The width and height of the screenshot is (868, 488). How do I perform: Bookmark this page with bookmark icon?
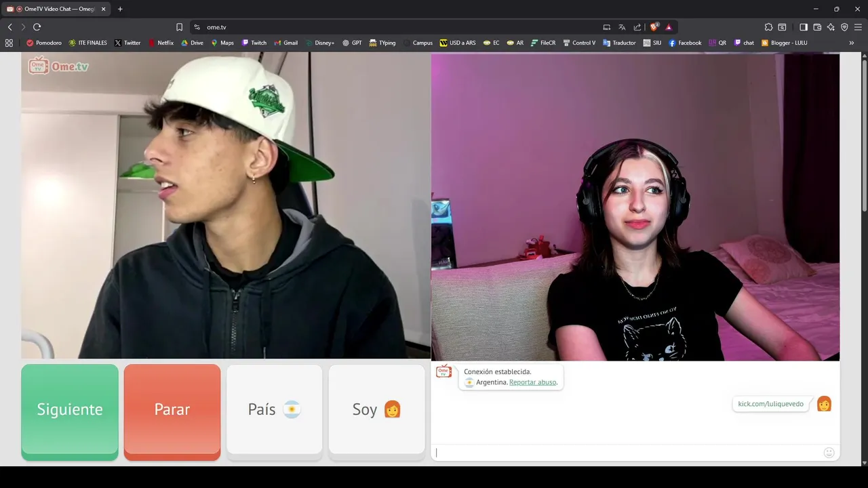pos(179,27)
